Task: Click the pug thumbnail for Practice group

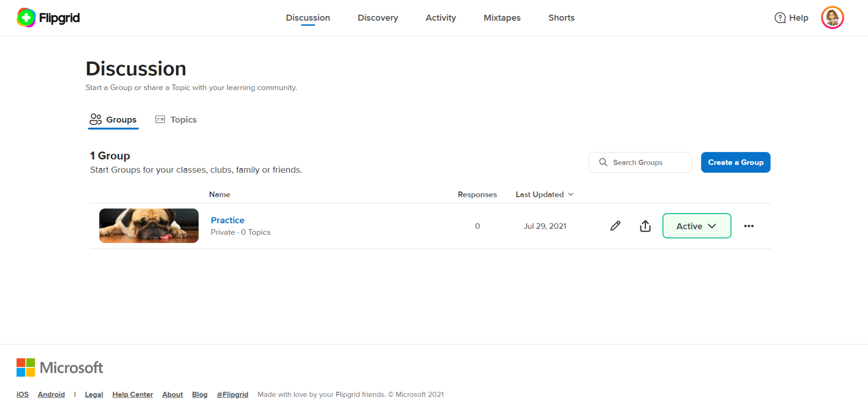Action: [149, 226]
